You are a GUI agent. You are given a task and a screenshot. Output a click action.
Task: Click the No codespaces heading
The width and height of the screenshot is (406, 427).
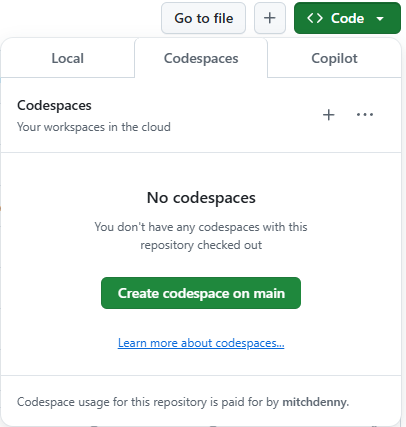201,198
